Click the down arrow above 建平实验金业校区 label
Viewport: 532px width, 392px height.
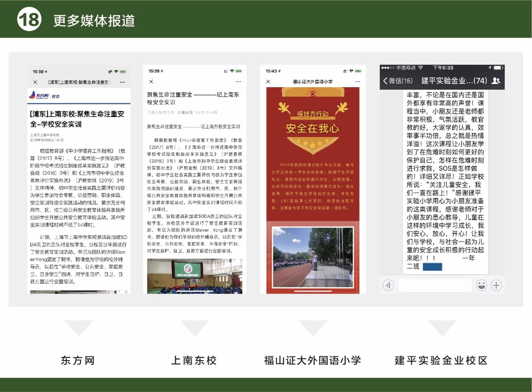pyautogui.click(x=441, y=328)
